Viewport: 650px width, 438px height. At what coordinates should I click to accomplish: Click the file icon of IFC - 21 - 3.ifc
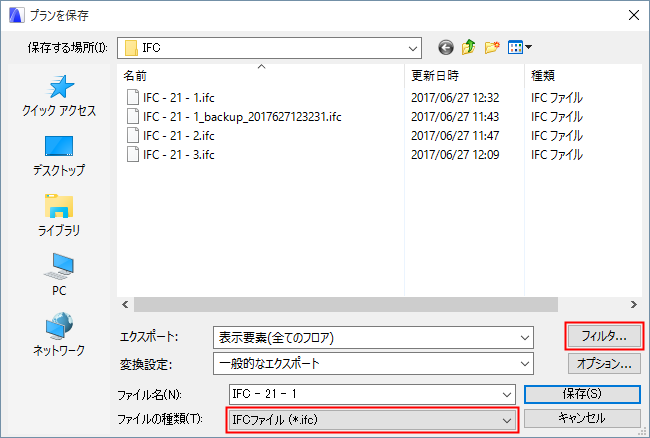(x=133, y=155)
